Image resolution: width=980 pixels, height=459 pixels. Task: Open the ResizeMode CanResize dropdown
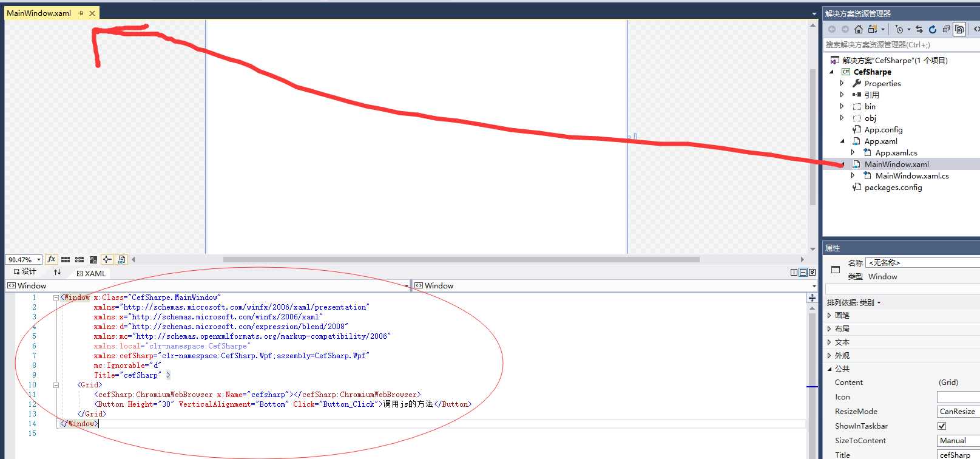click(x=958, y=412)
